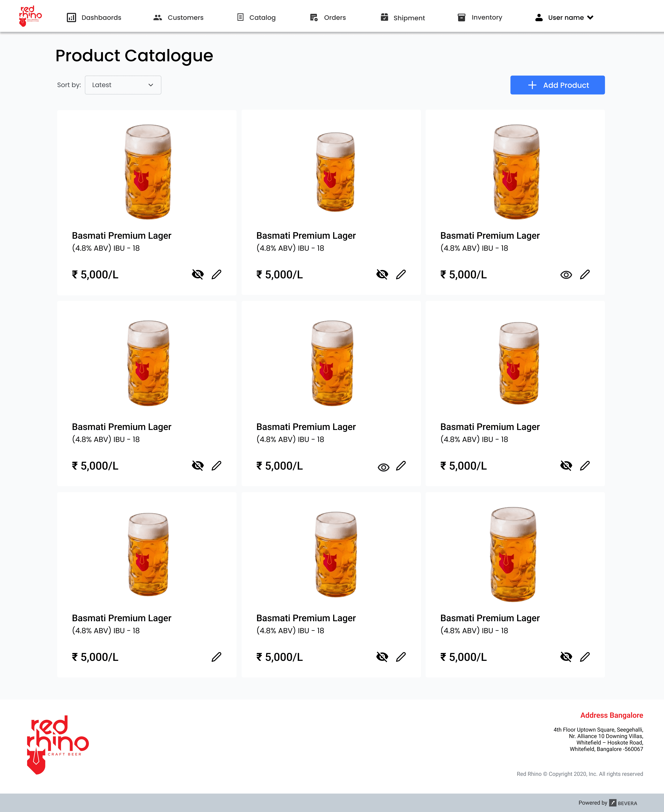Viewport: 664px width, 812px height.
Task: Click the Shipment box icon
Action: tap(384, 17)
